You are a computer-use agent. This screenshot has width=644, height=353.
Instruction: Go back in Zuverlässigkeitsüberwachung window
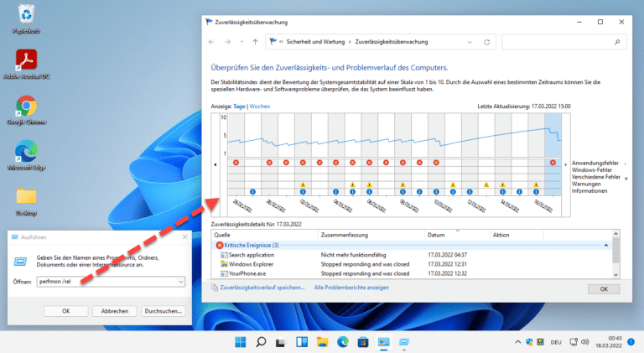pyautogui.click(x=211, y=42)
